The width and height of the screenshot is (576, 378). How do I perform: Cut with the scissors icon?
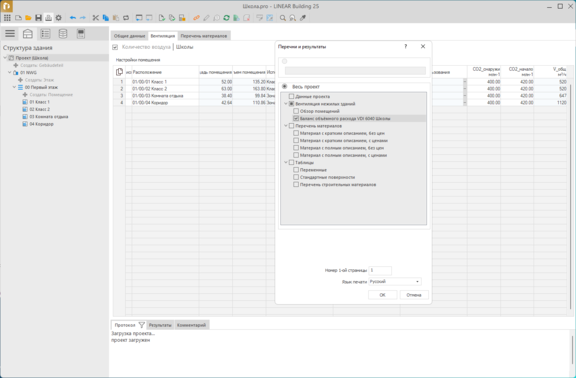(96, 18)
